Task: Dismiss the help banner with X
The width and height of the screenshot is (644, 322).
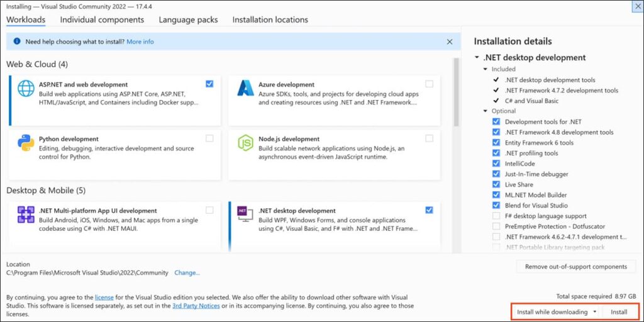Action: [x=449, y=42]
